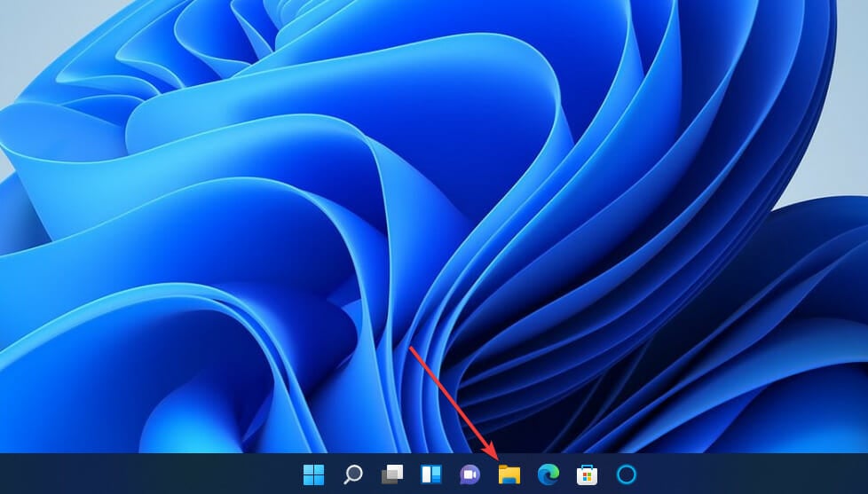Click the blue bloom desktop wallpaper
This screenshot has width=868, height=494.
click(x=266, y=222)
